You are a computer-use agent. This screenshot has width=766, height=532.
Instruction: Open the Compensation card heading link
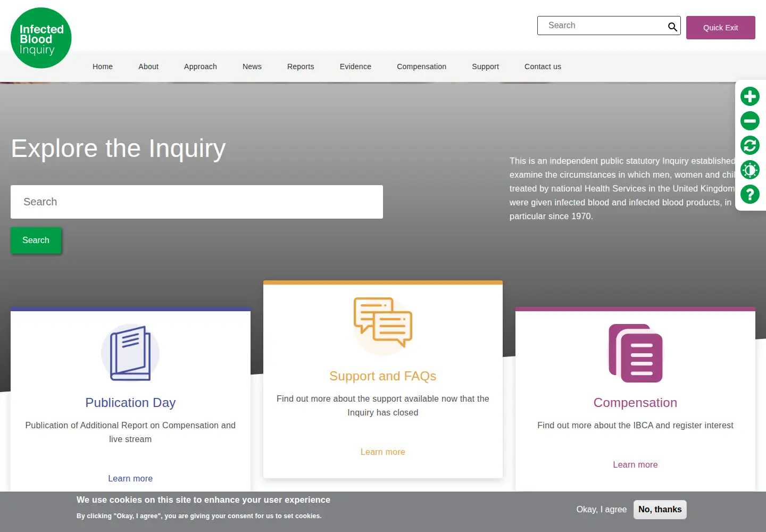635,403
